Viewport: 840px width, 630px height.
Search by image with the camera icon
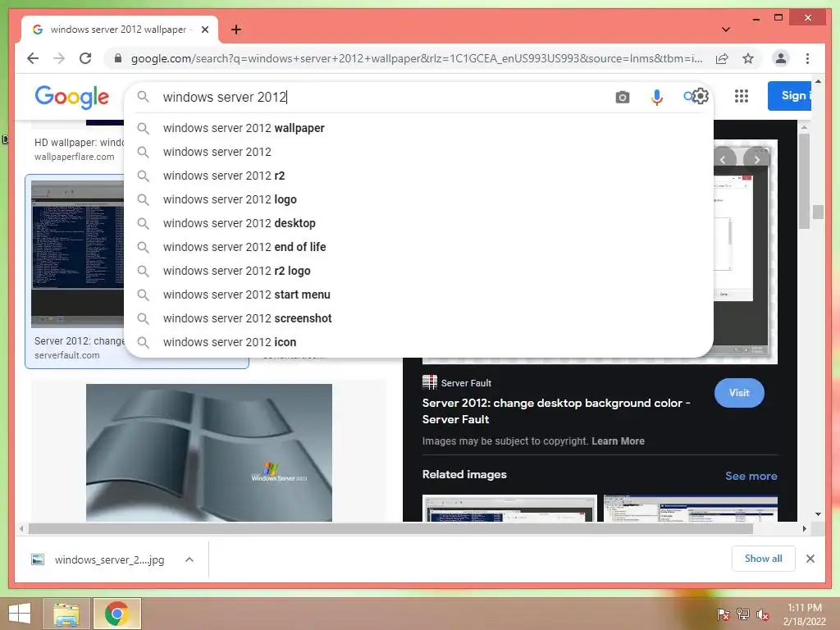coord(623,97)
